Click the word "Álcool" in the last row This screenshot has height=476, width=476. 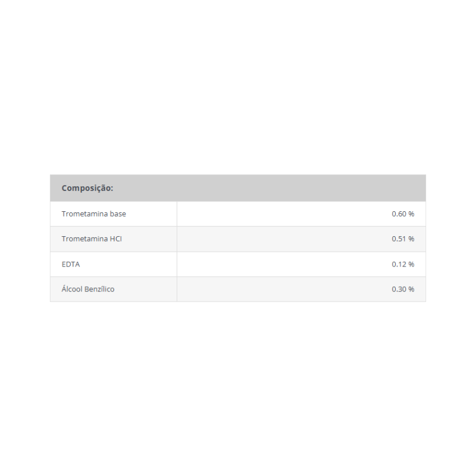(72, 289)
